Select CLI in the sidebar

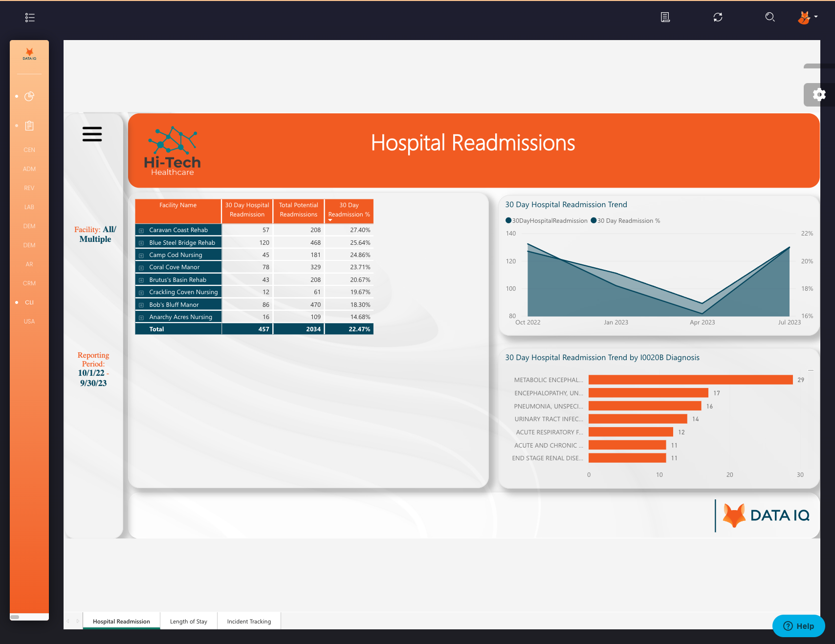[29, 302]
